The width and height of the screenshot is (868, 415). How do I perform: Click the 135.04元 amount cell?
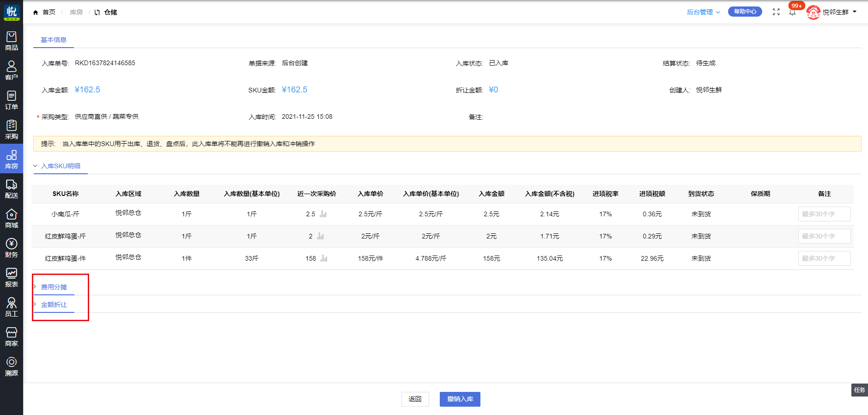coord(550,258)
